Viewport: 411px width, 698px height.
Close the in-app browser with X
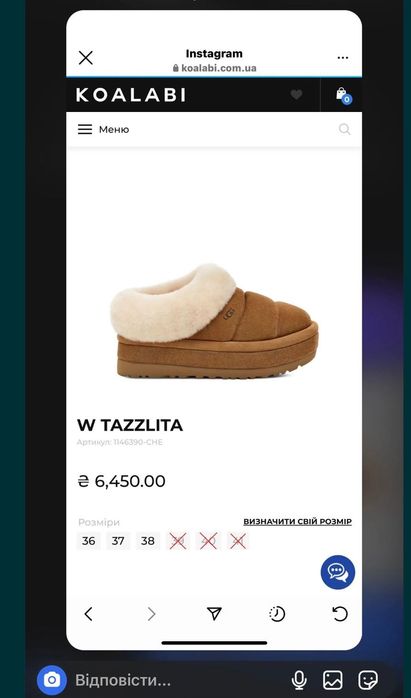tap(85, 58)
